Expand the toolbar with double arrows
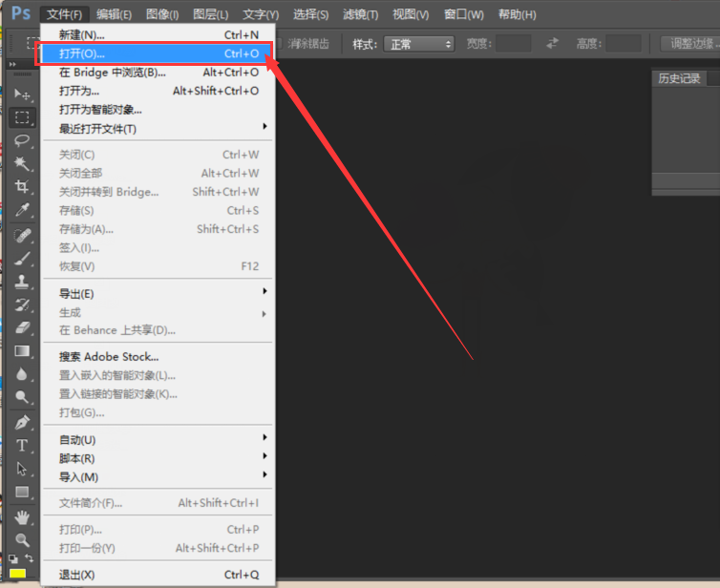720x588 pixels. pyautogui.click(x=12, y=64)
